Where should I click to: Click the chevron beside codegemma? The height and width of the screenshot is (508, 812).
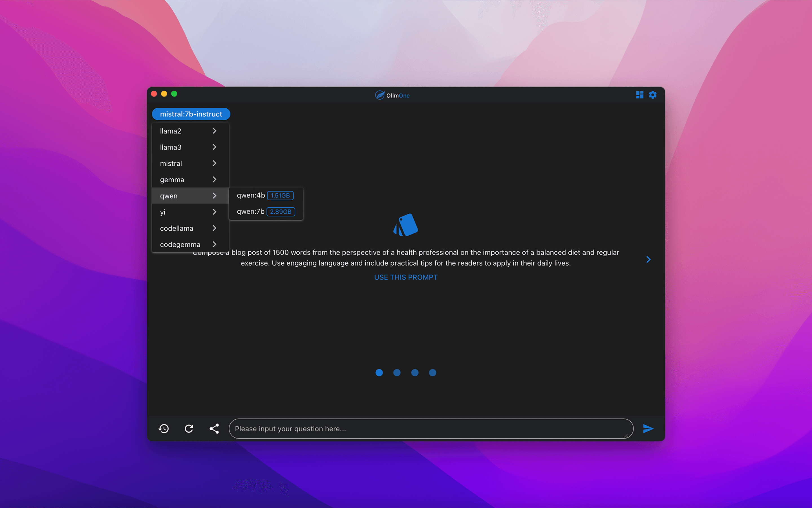214,244
